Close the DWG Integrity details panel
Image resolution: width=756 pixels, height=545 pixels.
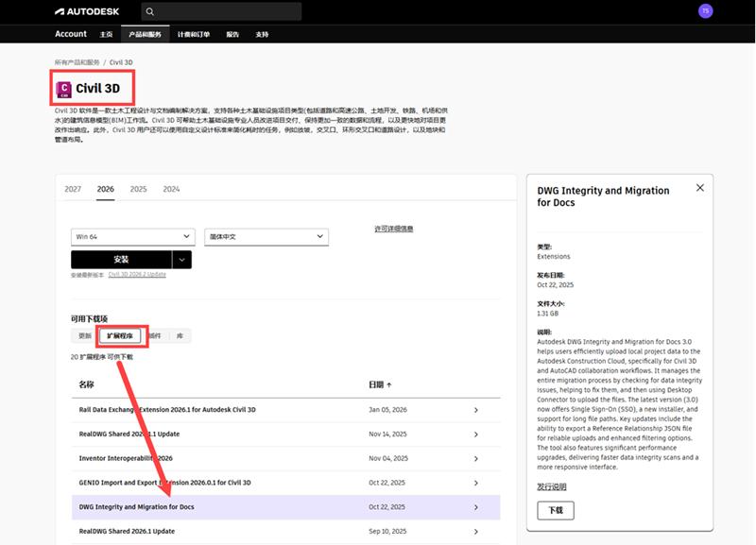coord(700,187)
